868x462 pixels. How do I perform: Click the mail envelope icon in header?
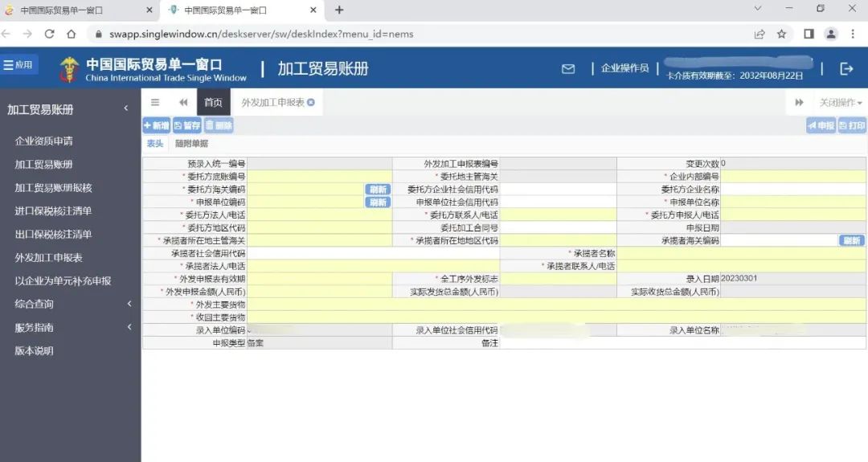coord(568,69)
